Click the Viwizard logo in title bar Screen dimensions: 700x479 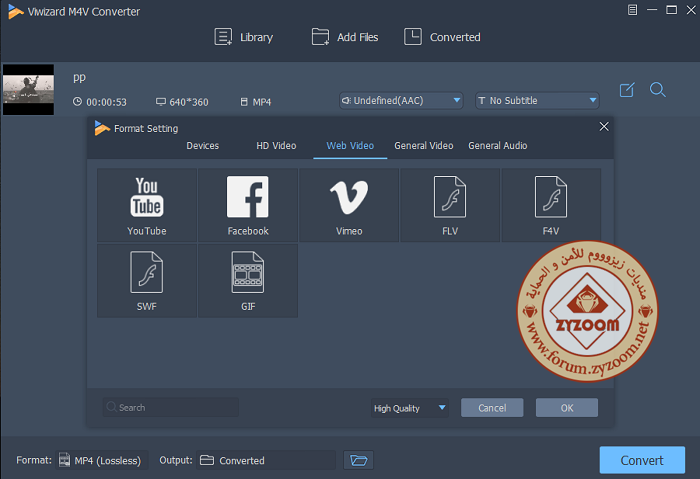[x=16, y=12]
